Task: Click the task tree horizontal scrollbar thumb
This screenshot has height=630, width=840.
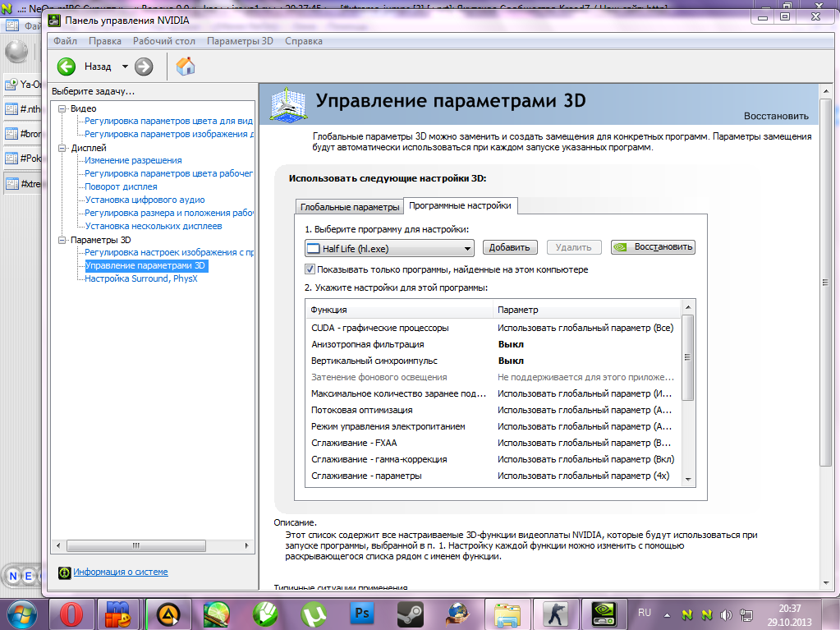Action: [x=136, y=546]
